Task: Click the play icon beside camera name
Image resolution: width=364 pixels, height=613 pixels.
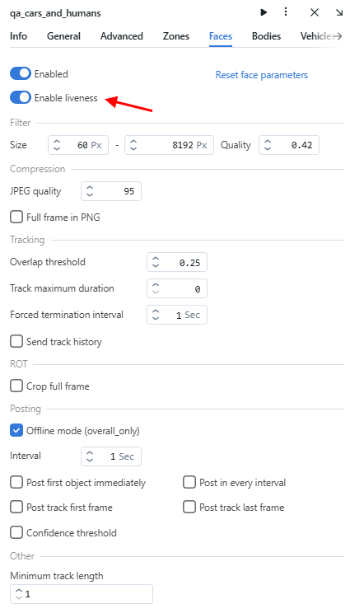Action: (264, 12)
